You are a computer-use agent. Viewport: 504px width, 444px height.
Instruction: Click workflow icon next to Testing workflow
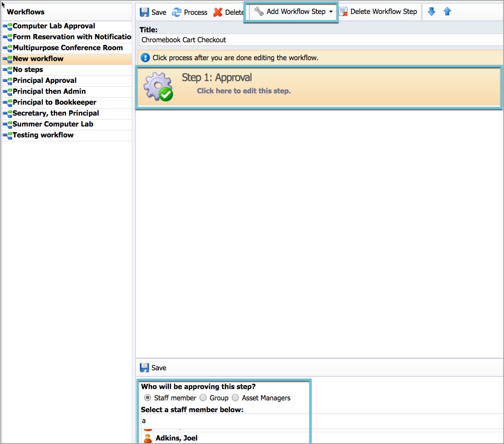point(7,136)
